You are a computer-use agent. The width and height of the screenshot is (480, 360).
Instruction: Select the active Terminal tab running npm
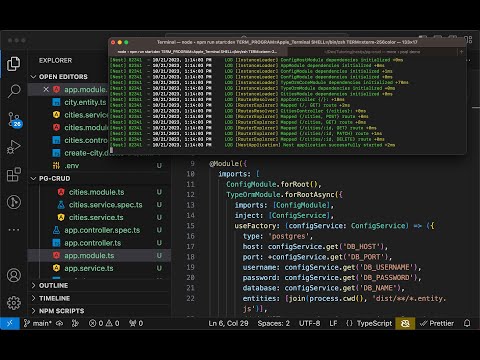tap(197, 52)
